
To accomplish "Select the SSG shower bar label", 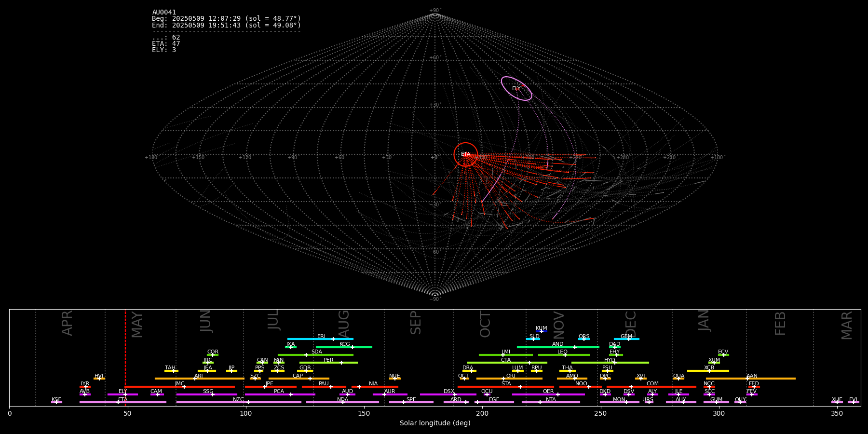I will coord(208,392).
